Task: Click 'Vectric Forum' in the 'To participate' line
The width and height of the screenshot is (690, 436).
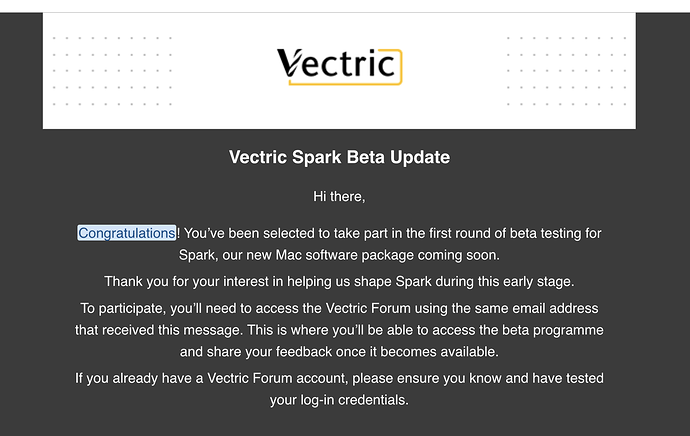Action: (368, 308)
